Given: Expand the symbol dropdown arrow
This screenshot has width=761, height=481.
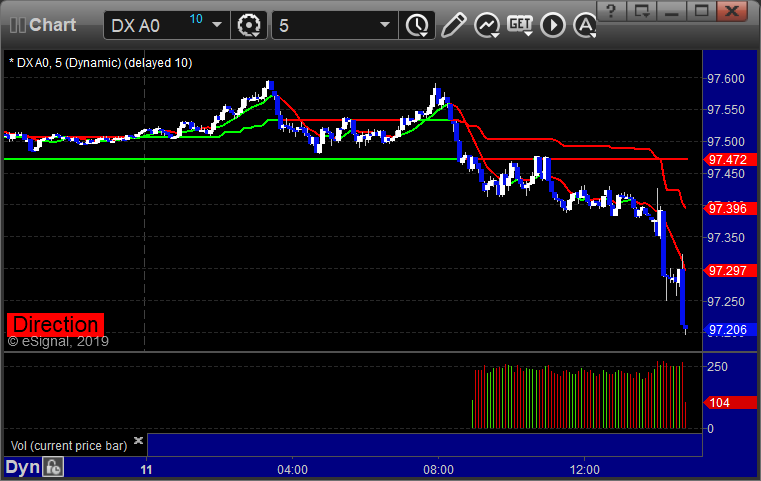Looking at the screenshot, I should pos(217,25).
